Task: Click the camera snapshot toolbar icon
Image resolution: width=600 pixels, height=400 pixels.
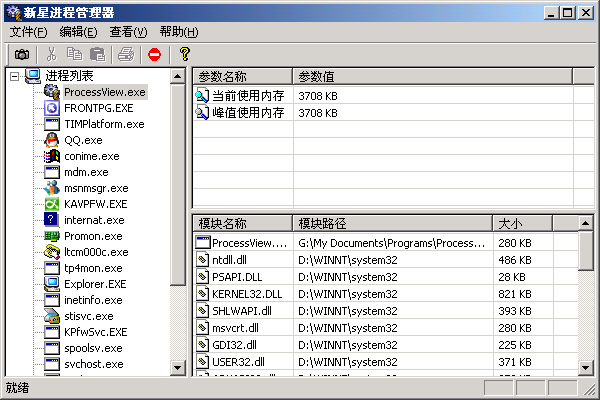Action: pos(21,54)
